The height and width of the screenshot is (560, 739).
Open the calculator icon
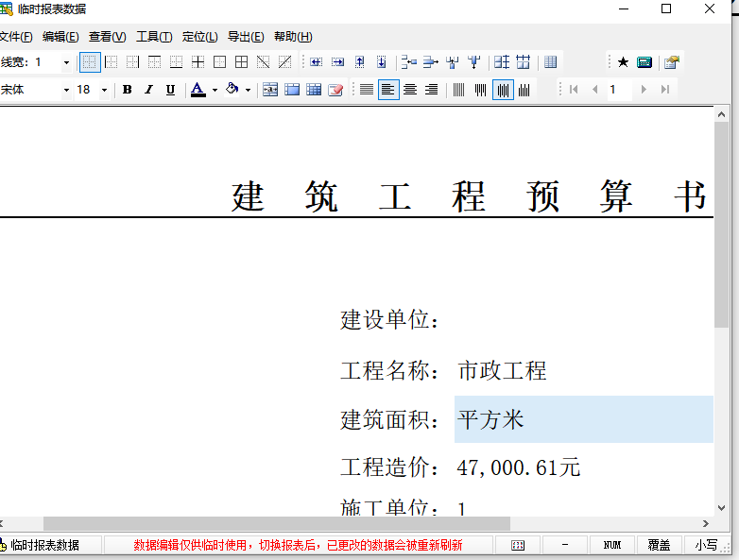pos(644,62)
